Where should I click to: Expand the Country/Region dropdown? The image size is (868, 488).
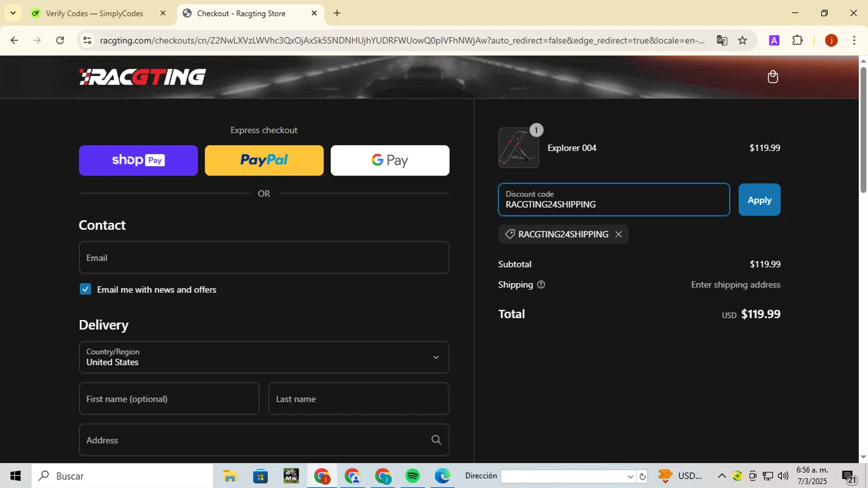point(264,357)
